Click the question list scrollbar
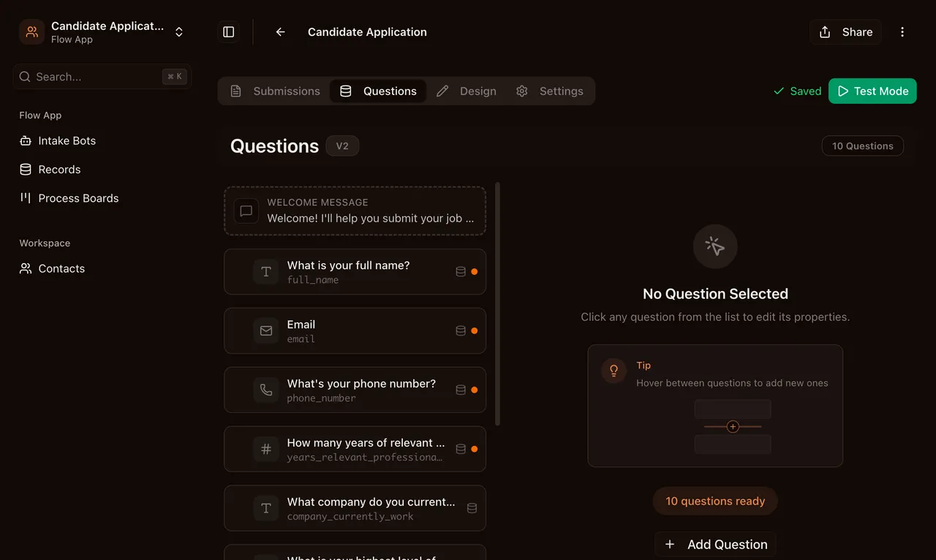Screen dimensions: 936x560 click(498, 303)
